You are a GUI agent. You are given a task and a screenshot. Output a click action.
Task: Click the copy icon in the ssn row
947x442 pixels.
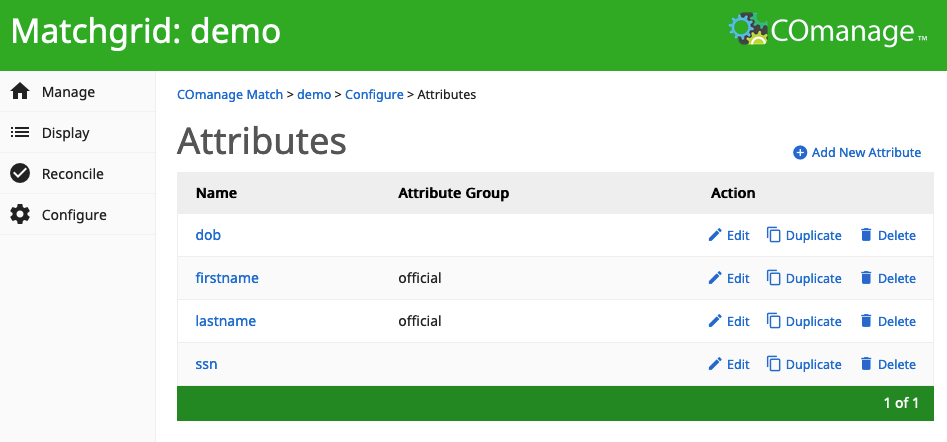(x=774, y=364)
